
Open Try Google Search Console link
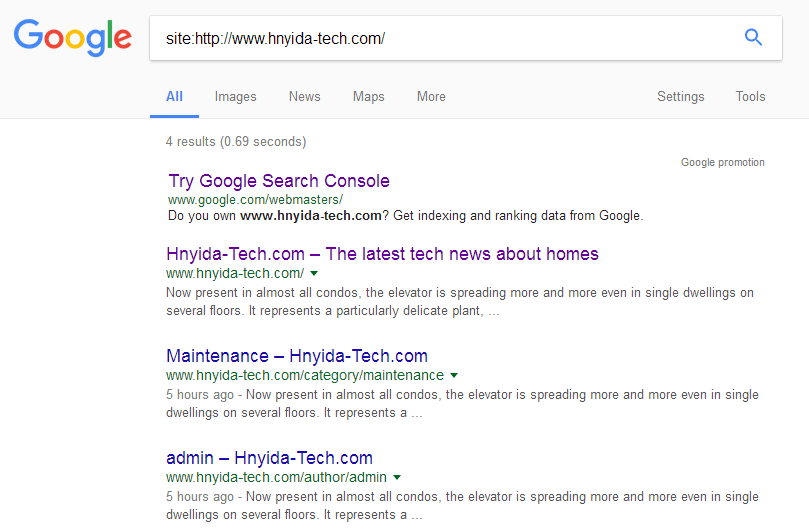(x=279, y=181)
